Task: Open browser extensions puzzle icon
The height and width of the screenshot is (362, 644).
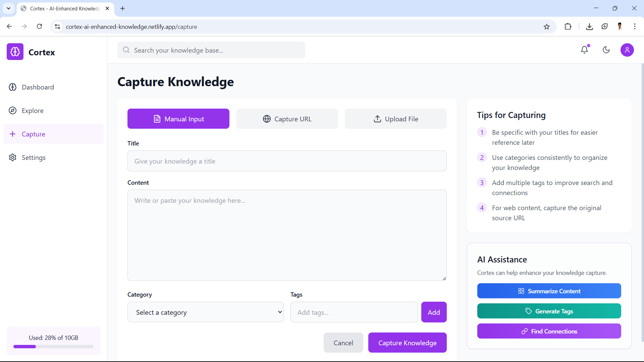Action: tap(568, 27)
